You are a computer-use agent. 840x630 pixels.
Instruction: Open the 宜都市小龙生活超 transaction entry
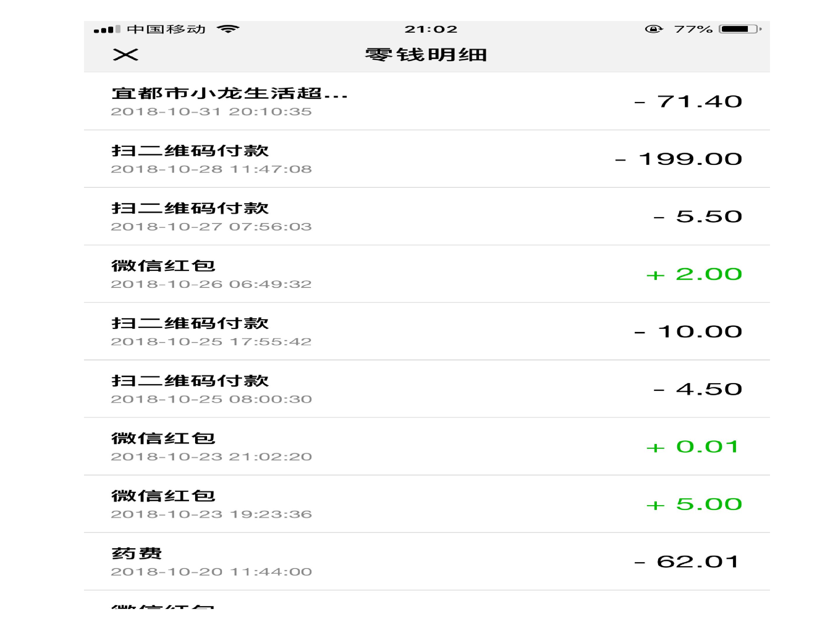click(x=427, y=101)
